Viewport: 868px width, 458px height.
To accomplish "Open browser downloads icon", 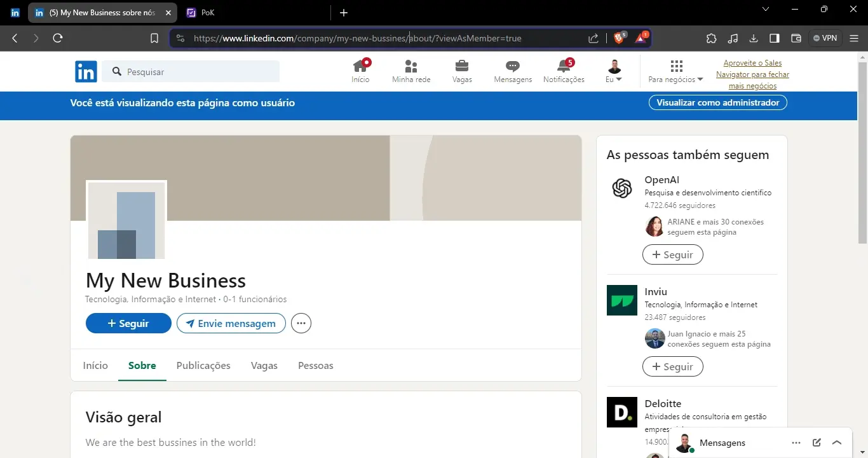I will click(x=754, y=38).
